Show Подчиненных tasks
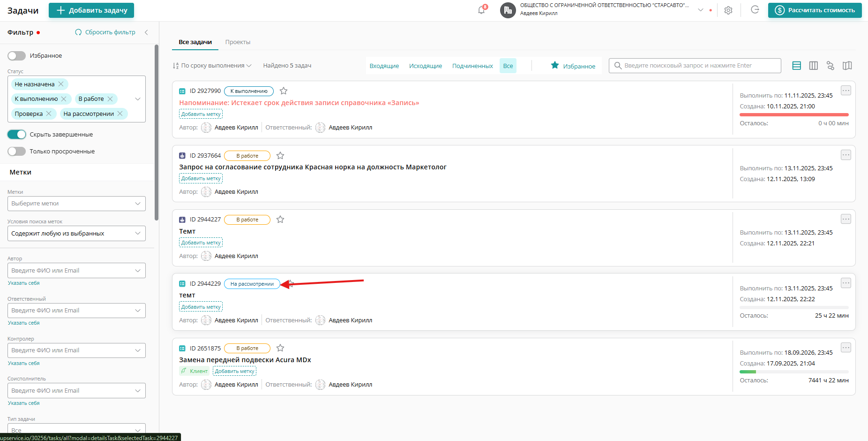 click(x=472, y=66)
